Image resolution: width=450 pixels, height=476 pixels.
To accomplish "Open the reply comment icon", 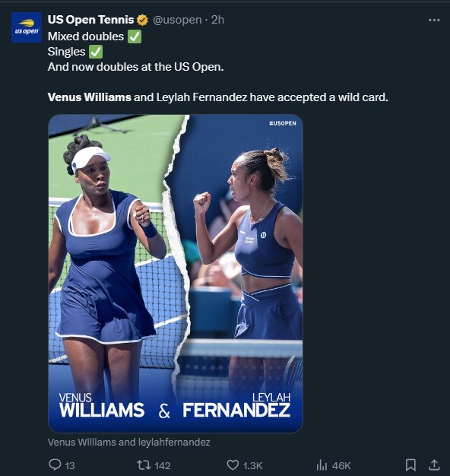I will [55, 465].
